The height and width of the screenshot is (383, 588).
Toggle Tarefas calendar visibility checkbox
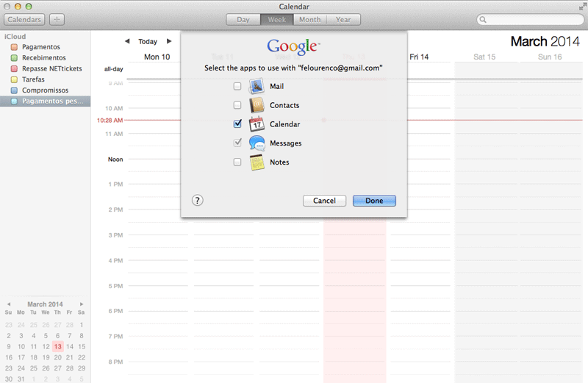coord(14,79)
